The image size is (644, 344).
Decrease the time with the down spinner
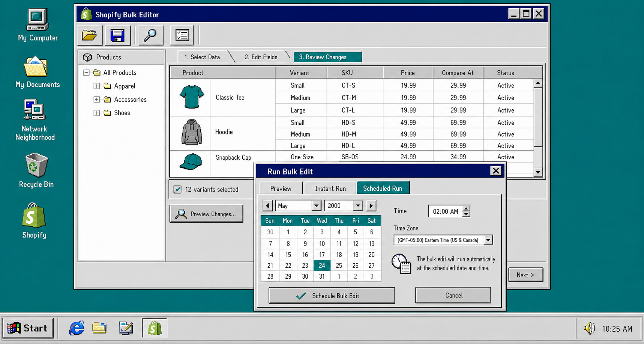click(x=466, y=214)
